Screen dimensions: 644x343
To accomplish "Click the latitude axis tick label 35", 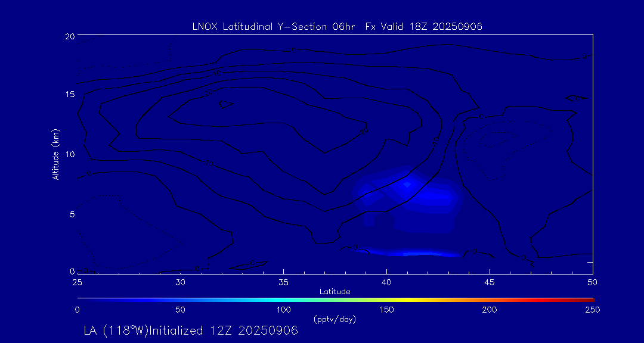I will 283,281.
